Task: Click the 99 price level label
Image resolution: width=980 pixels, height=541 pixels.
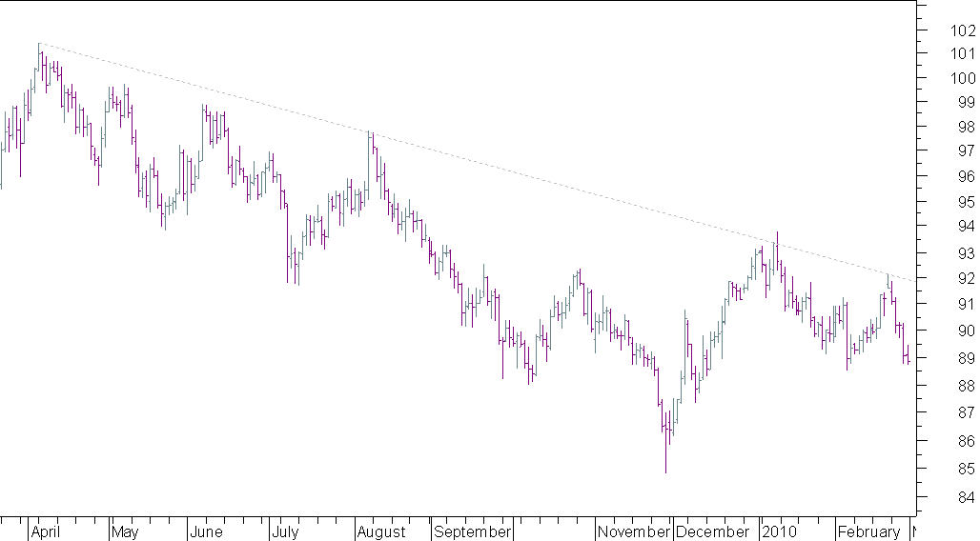Action: click(967, 102)
